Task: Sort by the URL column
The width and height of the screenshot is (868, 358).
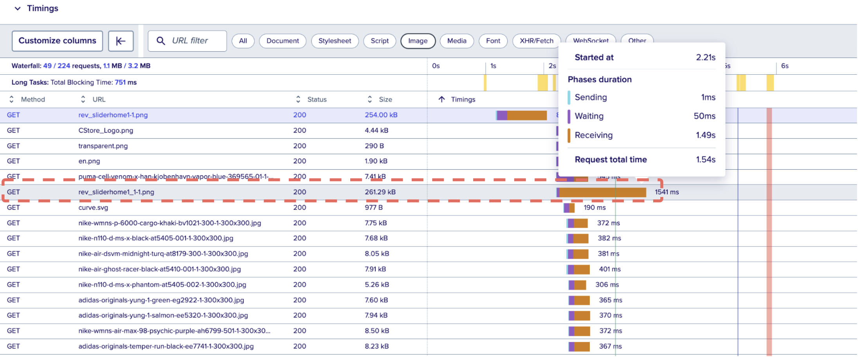Action: click(x=93, y=99)
